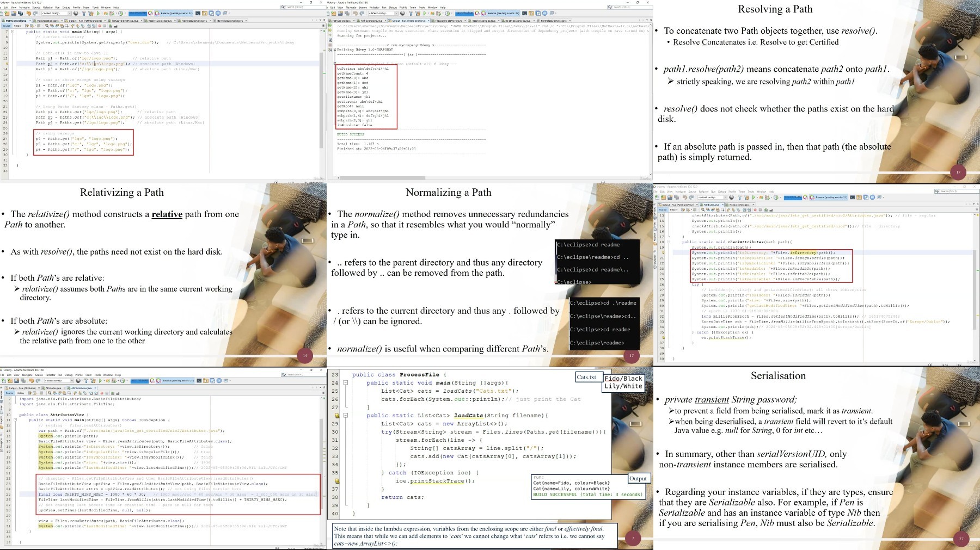Open Source menu in checkAttributes Attributes.java window
This screenshot has width=980, height=550.
(x=692, y=191)
